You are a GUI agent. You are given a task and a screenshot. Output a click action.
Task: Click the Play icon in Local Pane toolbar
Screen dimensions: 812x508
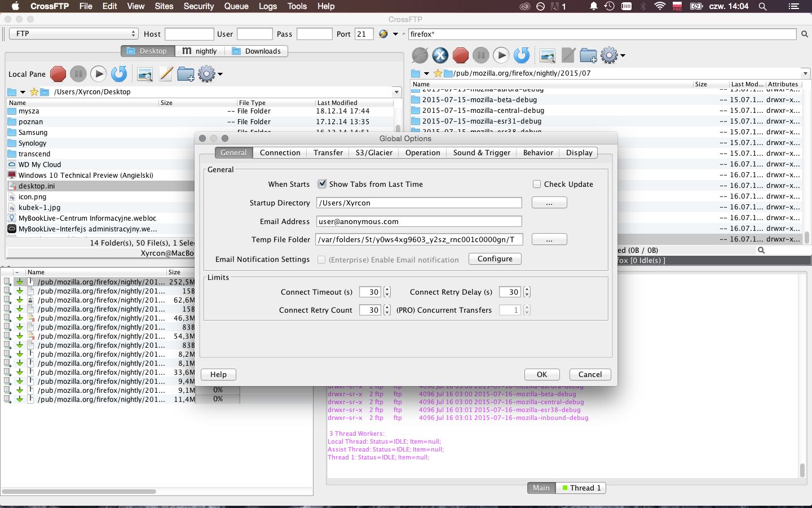point(99,74)
